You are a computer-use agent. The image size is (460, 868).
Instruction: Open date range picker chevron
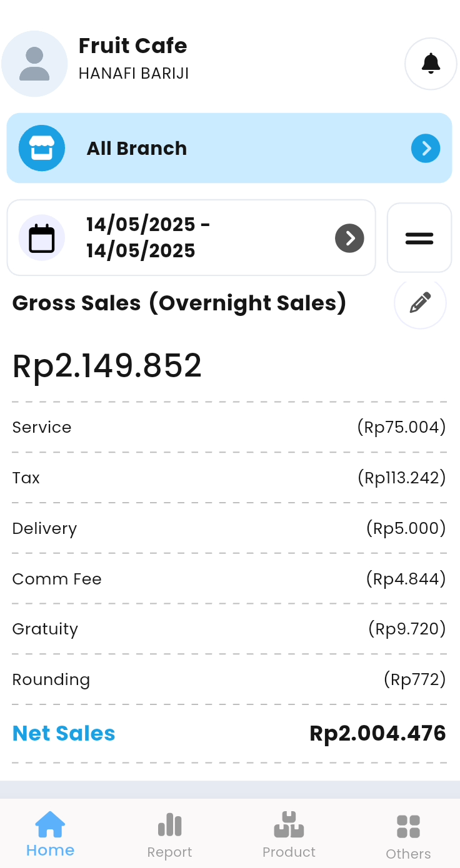coord(349,238)
